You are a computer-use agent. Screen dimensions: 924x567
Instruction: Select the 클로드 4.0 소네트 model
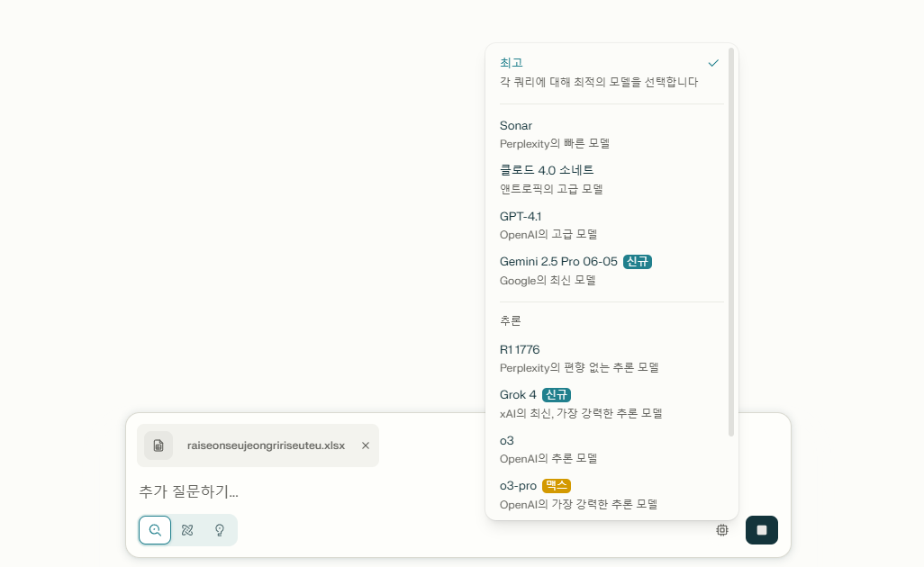tap(611, 179)
